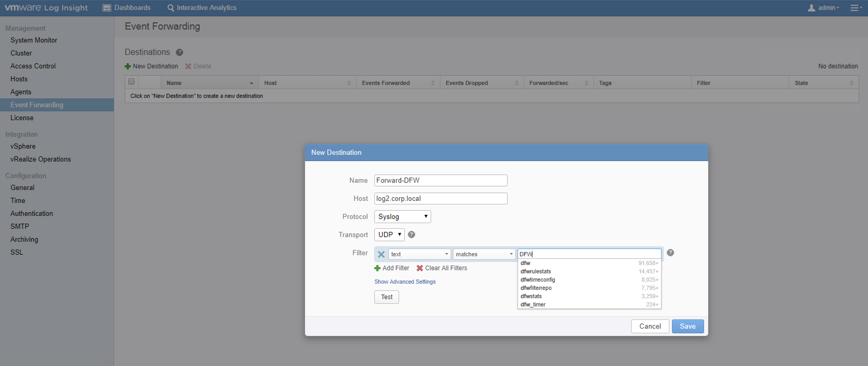Open the Transport UDP dropdown

click(x=389, y=235)
